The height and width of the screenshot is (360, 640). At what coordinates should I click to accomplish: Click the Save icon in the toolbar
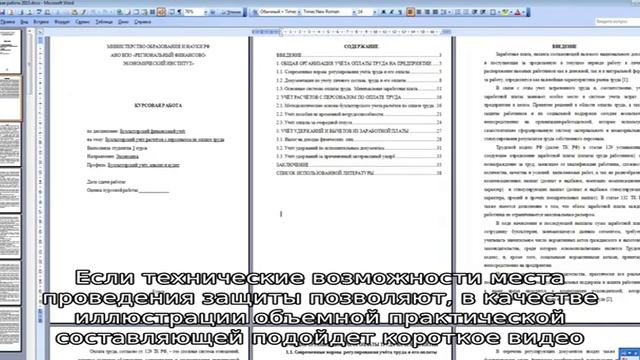pyautogui.click(x=2, y=12)
